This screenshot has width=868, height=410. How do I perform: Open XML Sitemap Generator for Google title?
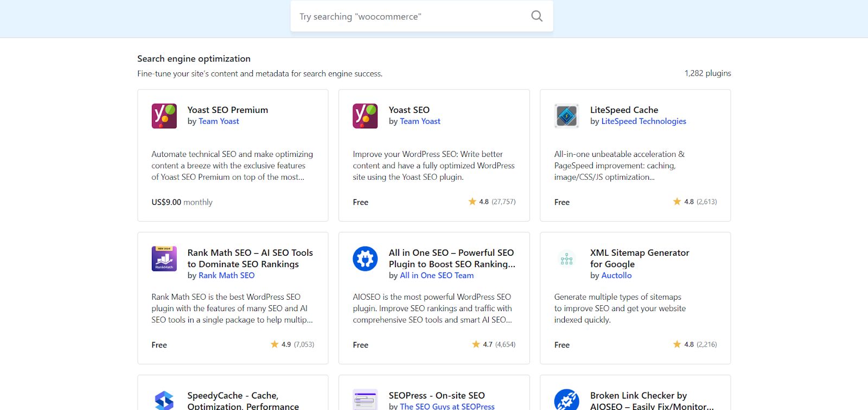[x=640, y=258]
